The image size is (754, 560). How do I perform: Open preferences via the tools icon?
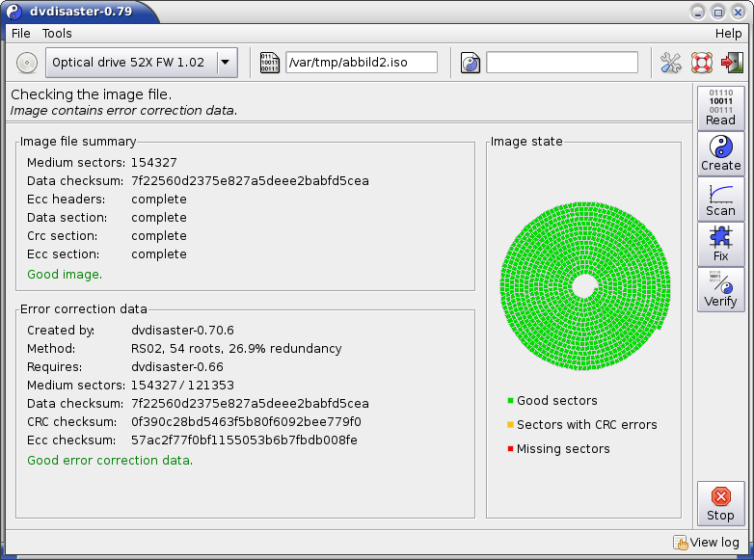pos(670,63)
